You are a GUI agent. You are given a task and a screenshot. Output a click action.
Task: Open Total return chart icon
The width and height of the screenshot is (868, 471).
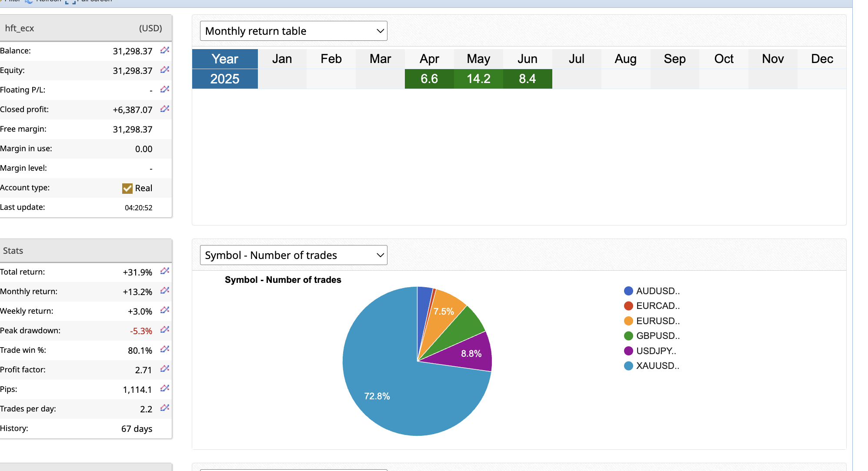pos(164,272)
